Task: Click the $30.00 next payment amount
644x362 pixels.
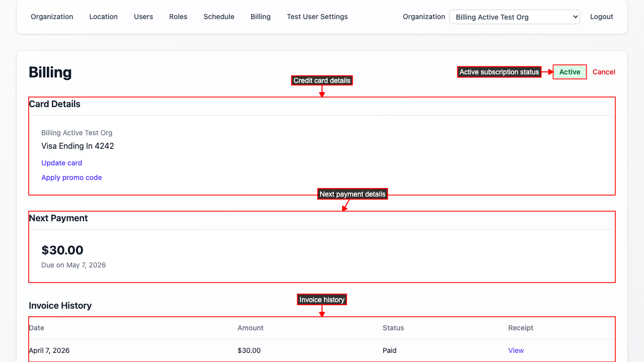Action: pos(62,250)
